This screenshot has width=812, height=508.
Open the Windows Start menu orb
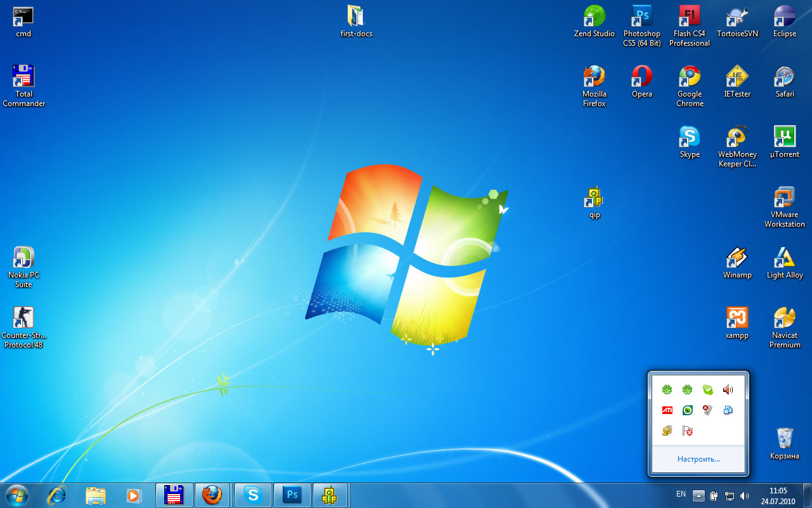[x=16, y=495]
